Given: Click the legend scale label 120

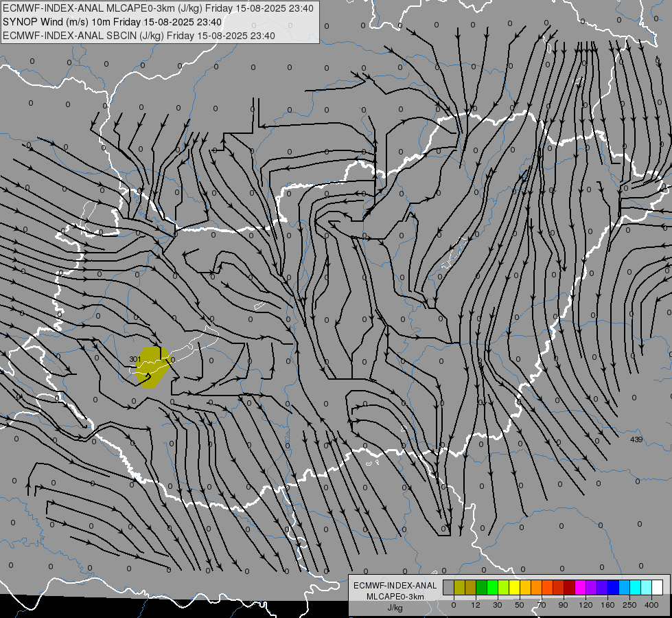Looking at the screenshot, I should [x=586, y=605].
